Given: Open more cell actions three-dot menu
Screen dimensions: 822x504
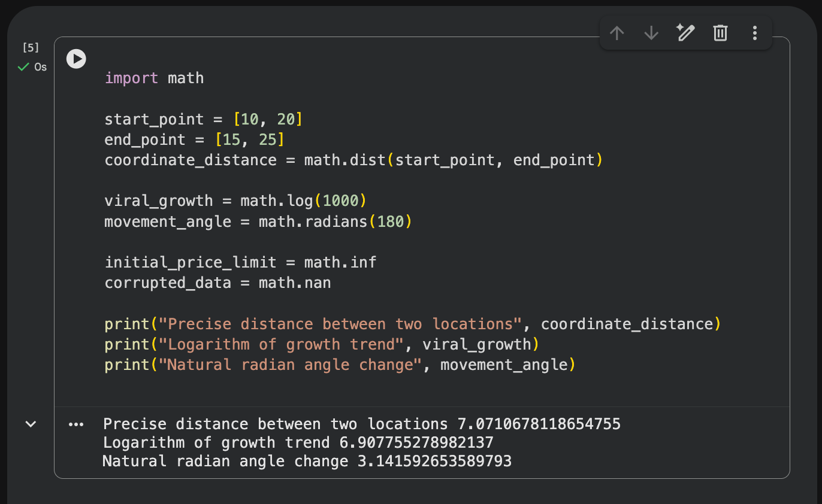Looking at the screenshot, I should pos(755,33).
